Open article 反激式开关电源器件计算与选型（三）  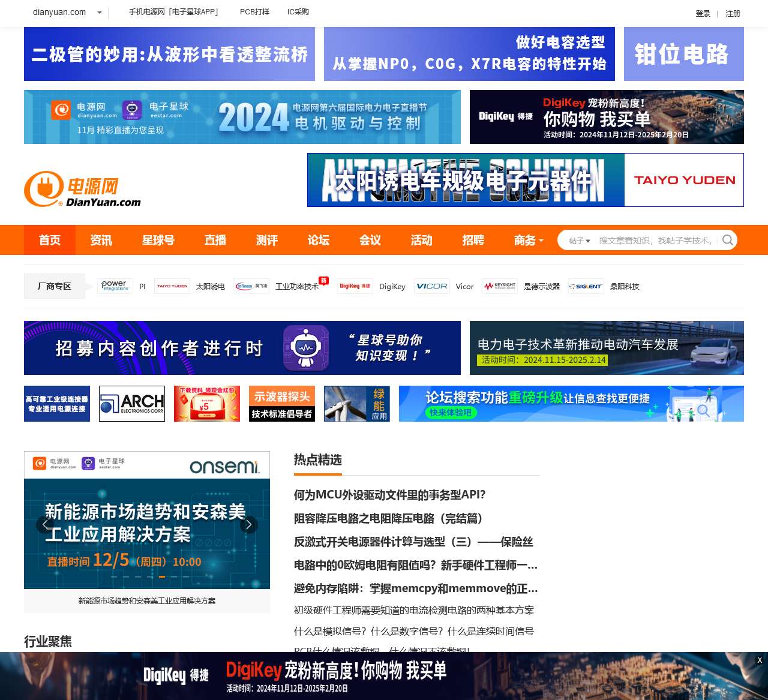[413, 542]
